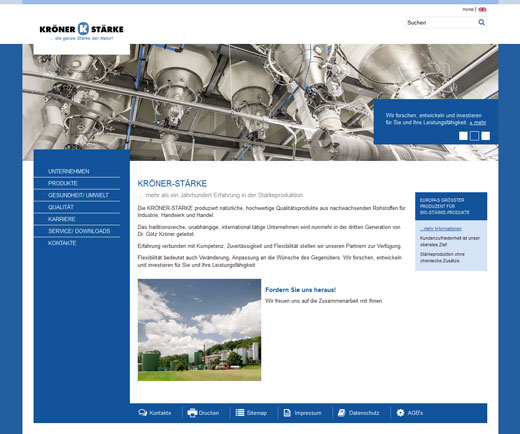Image resolution: width=520 pixels, height=434 pixels.
Task: Click '... die ganze Stärke der Natur!' tagline
Action: pyautogui.click(x=81, y=38)
